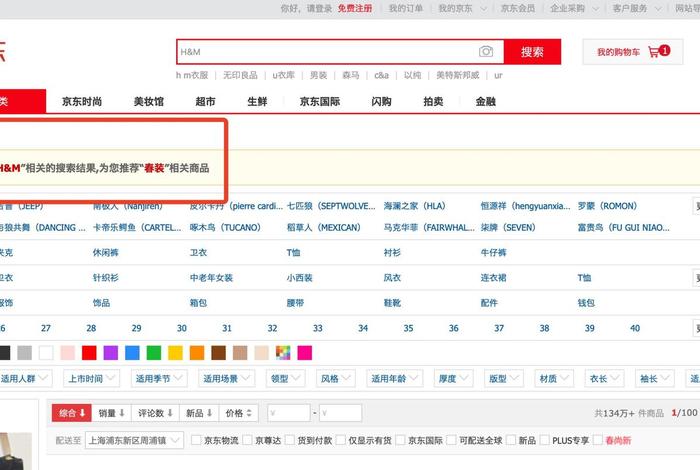
Task: Select the purple color swatch
Action: (x=111, y=353)
